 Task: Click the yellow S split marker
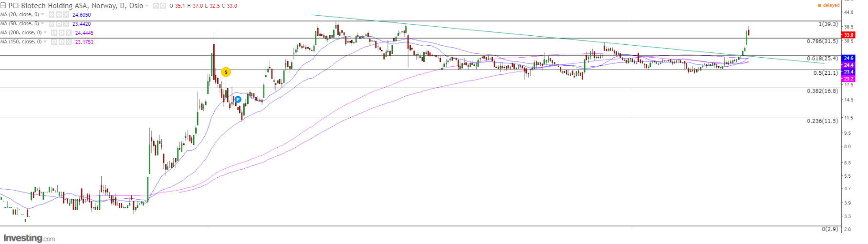(226, 72)
